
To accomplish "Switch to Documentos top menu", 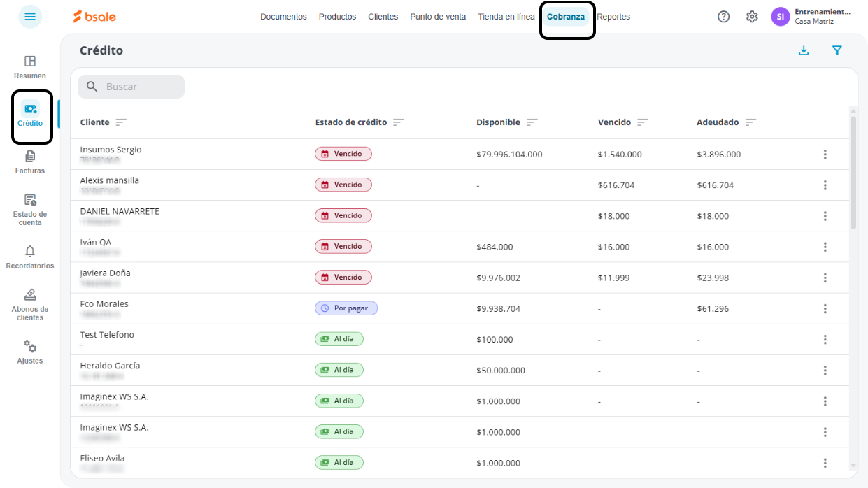I will [283, 17].
